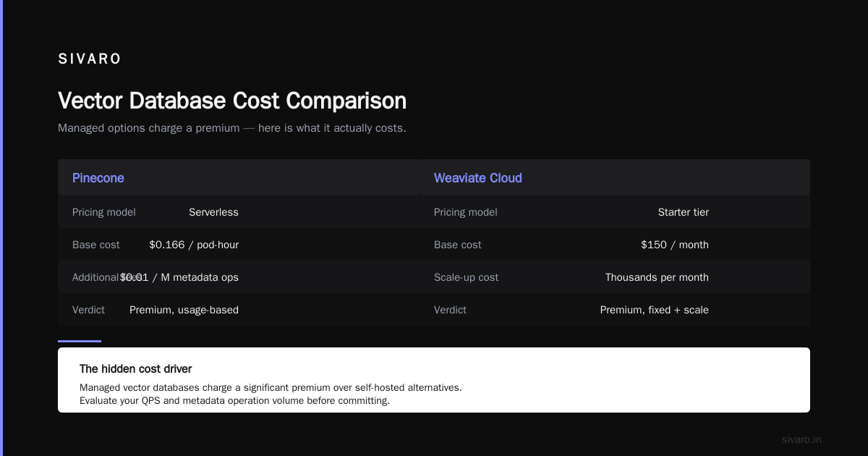This screenshot has height=456, width=868.
Task: Click Pinecone's Base cost label
Action: coord(96,245)
